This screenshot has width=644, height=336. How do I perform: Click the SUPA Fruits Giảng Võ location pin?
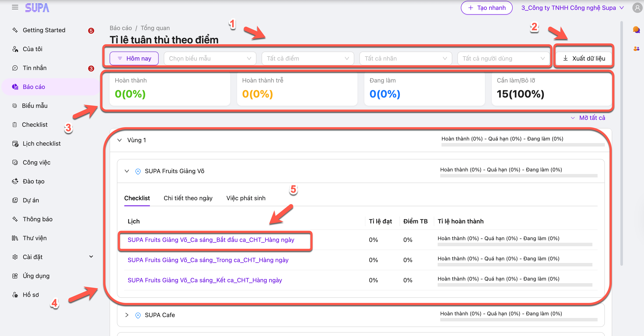(x=138, y=171)
